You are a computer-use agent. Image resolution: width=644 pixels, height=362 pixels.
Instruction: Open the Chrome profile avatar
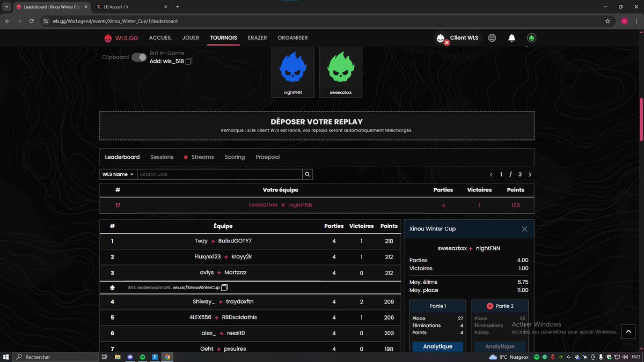pos(624,21)
